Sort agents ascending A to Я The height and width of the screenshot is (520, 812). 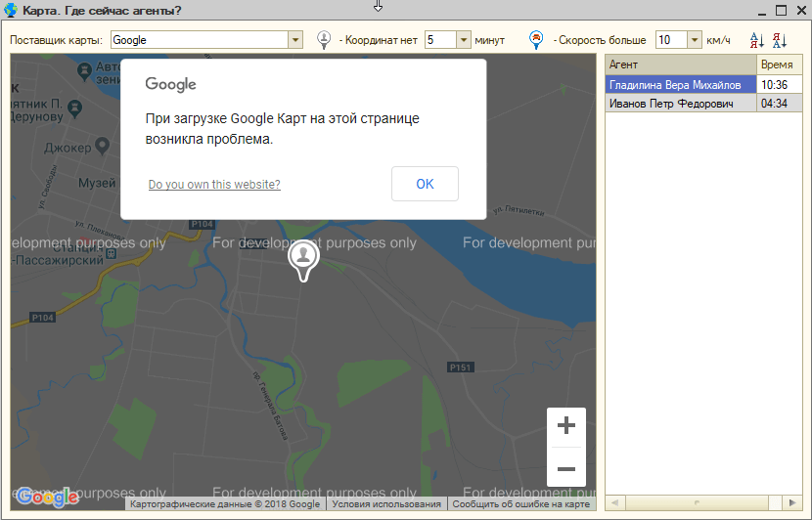pos(757,40)
